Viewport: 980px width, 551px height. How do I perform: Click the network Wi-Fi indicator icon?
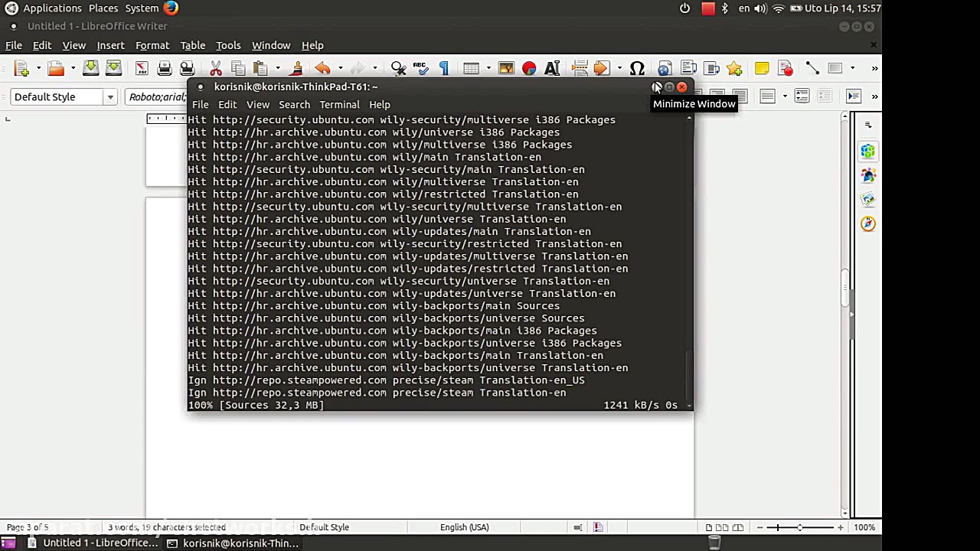pos(778,8)
